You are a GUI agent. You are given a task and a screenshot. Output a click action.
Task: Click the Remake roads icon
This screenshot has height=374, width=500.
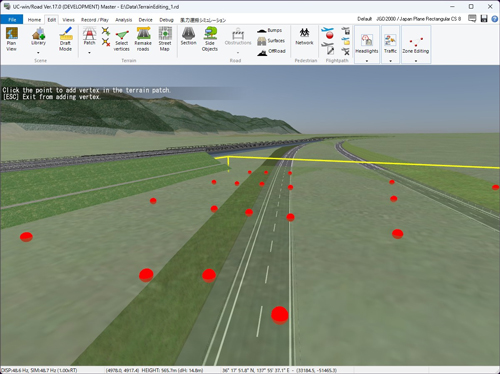143,39
